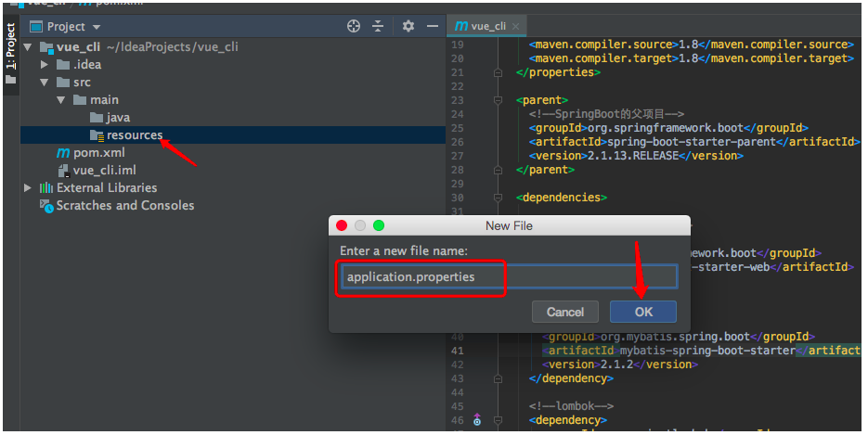Image resolution: width=868 pixels, height=435 pixels.
Task: Close the vue_cli editor tab
Action: click(516, 27)
